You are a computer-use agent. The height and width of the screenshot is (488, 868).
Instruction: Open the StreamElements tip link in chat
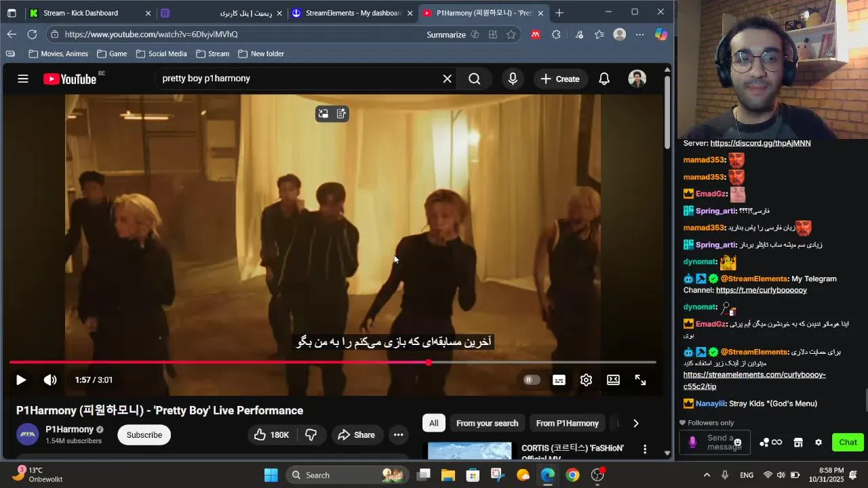point(754,381)
